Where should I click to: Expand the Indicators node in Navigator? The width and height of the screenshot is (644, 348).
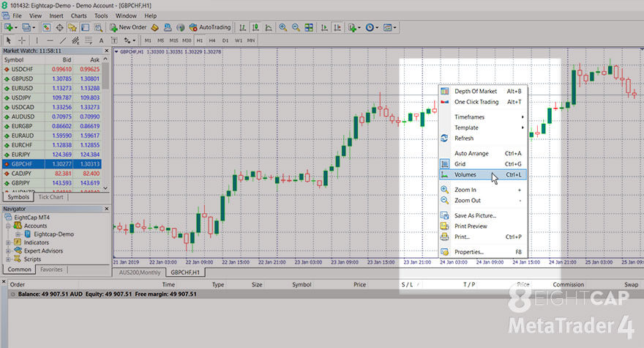coord(8,243)
